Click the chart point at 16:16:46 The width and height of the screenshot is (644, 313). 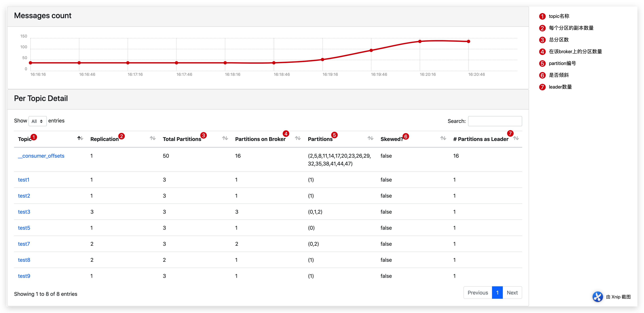(79, 63)
